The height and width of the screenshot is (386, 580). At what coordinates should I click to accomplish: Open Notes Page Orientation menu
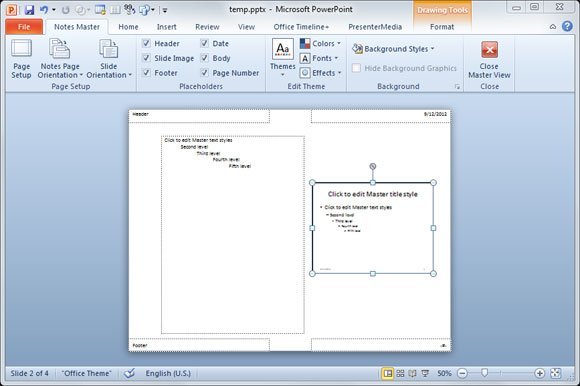coord(60,58)
